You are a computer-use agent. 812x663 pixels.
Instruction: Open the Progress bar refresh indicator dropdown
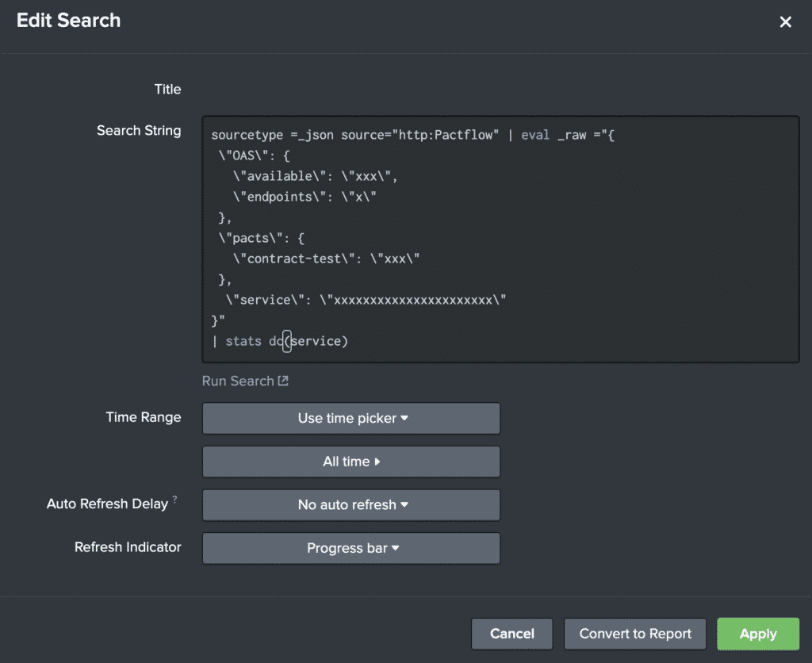pos(351,548)
